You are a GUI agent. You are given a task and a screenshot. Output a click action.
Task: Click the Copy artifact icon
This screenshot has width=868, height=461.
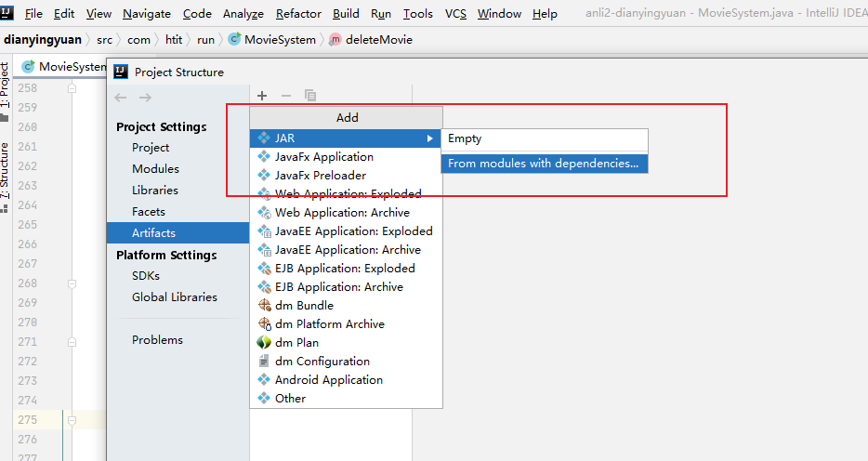(x=310, y=96)
